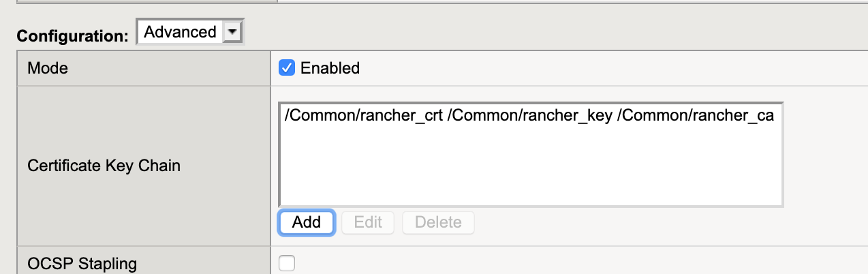Viewport: 868px width, 274px height.
Task: Click the Mode row label
Action: click(47, 68)
